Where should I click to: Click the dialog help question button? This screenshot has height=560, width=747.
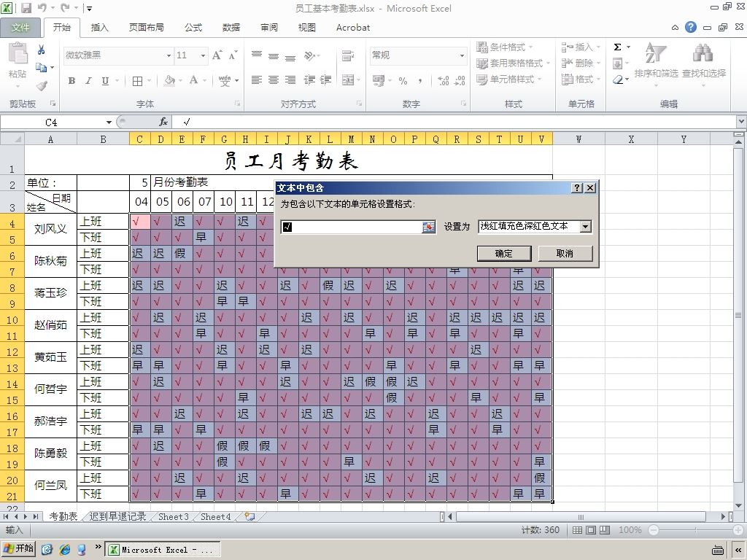(577, 187)
